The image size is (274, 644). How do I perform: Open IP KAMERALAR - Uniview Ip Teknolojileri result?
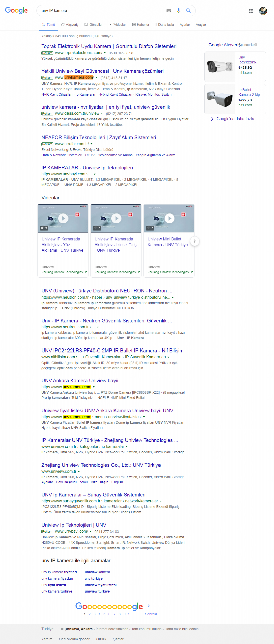[x=87, y=168]
